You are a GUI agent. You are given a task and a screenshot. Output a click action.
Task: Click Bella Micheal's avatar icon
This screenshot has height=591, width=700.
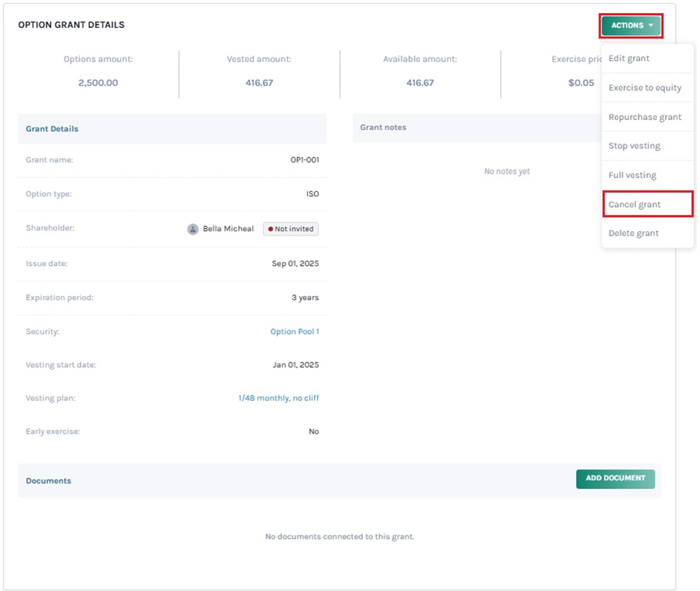coord(193,229)
